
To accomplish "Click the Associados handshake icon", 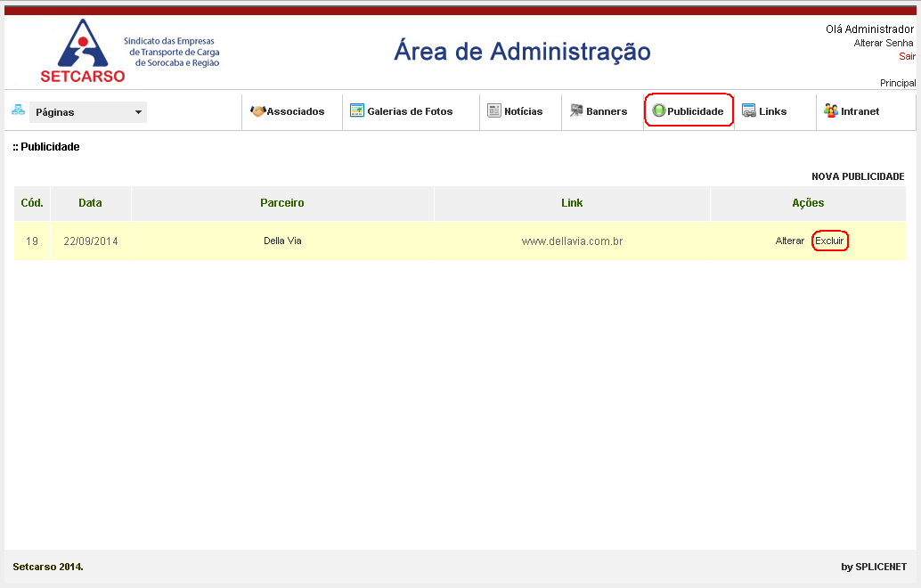I will pyautogui.click(x=258, y=111).
